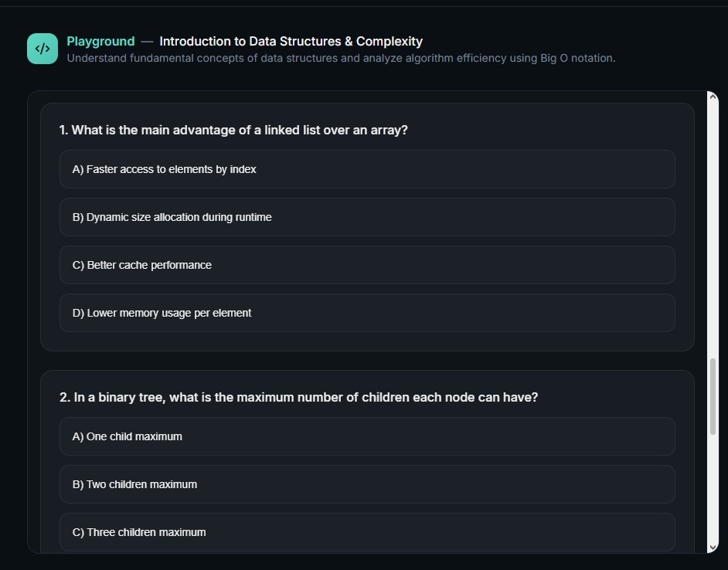Click the teal code brackets logo icon
The width and height of the screenshot is (728, 570).
coord(43,49)
